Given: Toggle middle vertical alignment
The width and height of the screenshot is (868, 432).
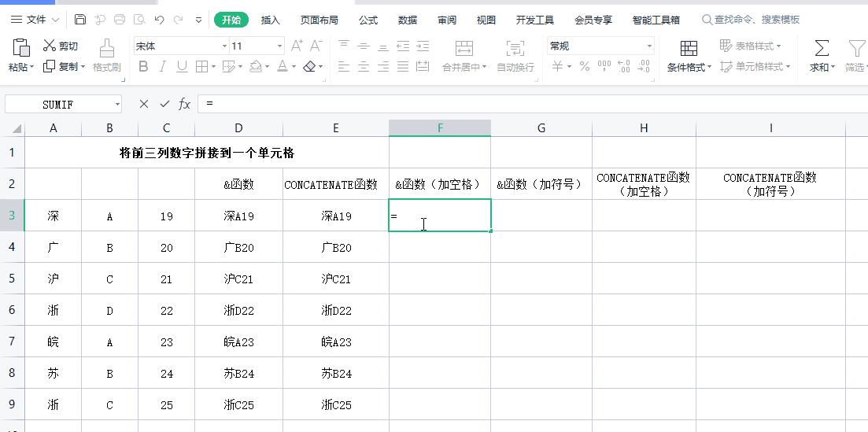Looking at the screenshot, I should point(363,46).
